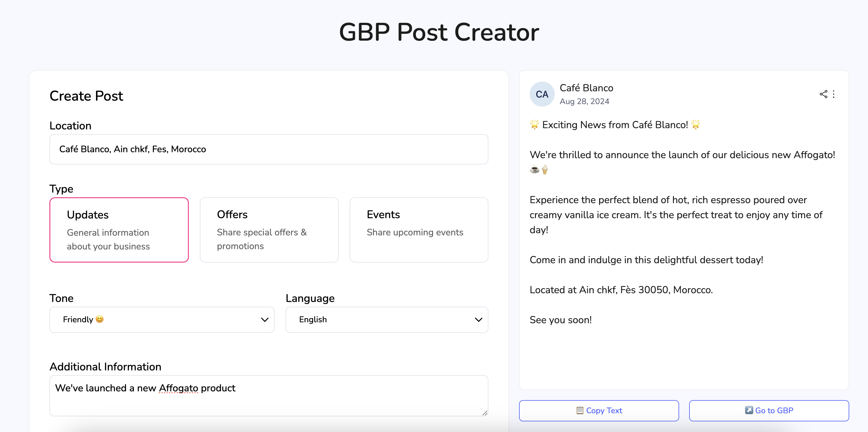Click the smiley emoji in the Tone selector
This screenshot has height=432, width=868.
[x=100, y=319]
